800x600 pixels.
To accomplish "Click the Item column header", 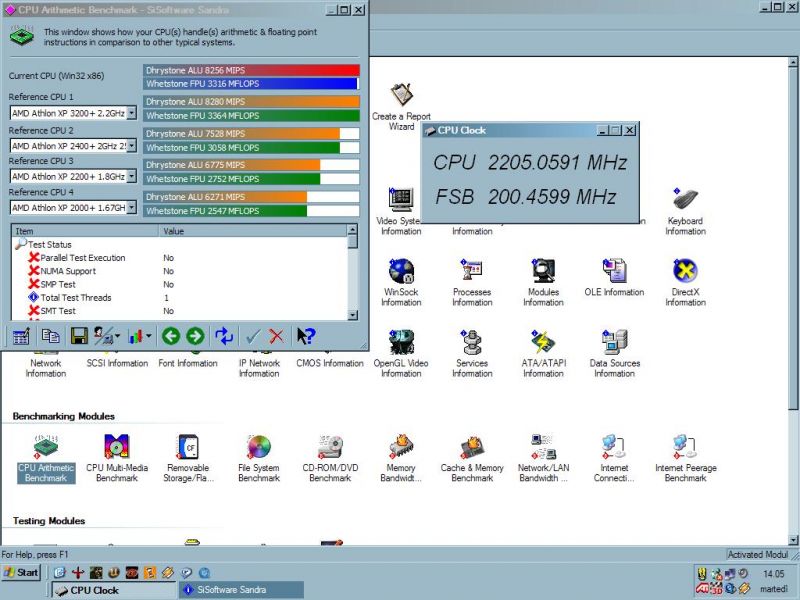I will coord(85,231).
